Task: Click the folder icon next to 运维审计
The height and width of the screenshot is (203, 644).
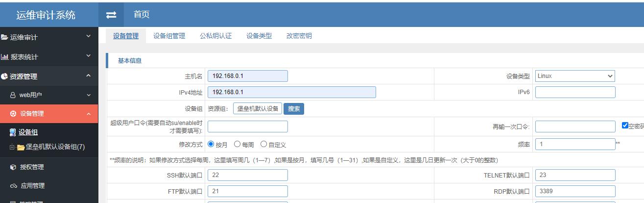Action: click(4, 37)
